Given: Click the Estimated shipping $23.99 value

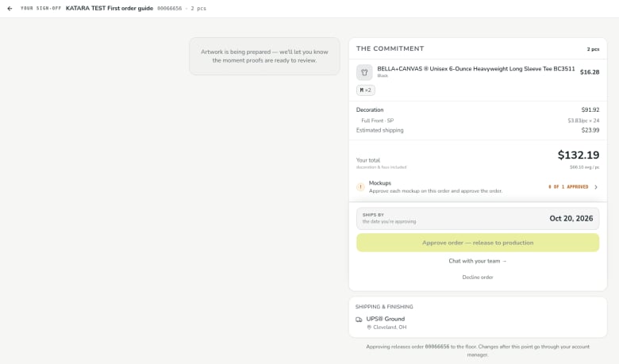Looking at the screenshot, I should [x=590, y=130].
